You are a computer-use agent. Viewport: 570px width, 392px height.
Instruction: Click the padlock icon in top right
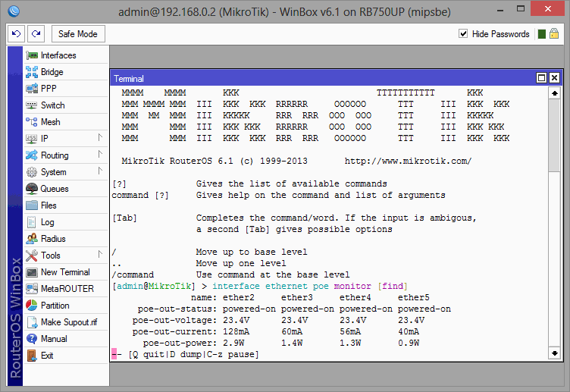point(554,34)
